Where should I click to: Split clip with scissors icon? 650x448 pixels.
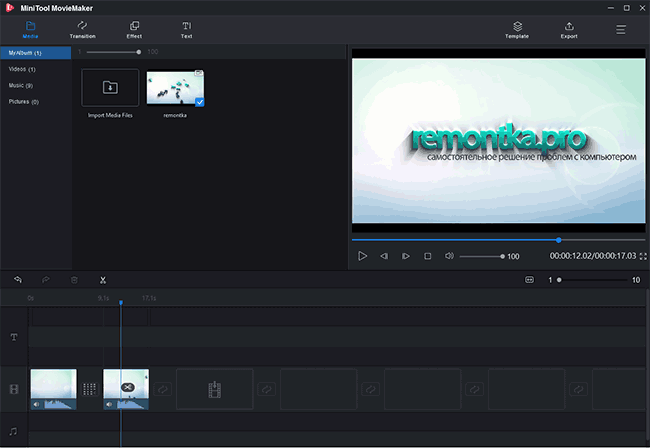103,280
